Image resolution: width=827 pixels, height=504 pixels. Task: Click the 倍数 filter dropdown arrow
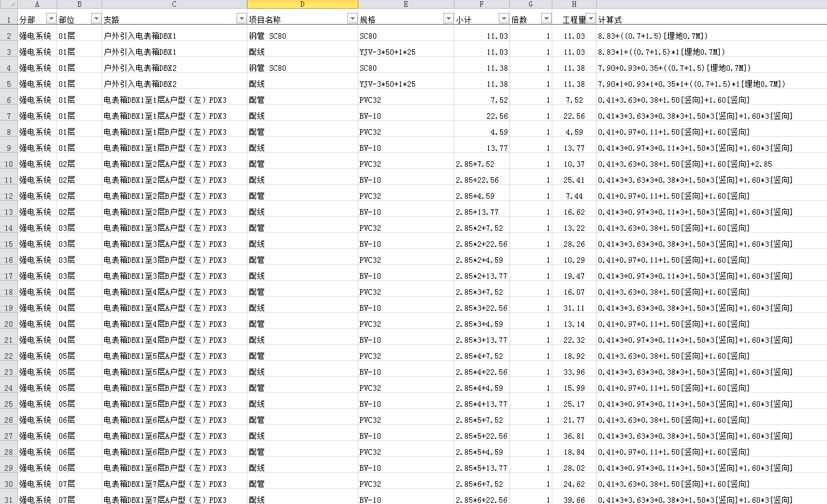click(x=546, y=19)
